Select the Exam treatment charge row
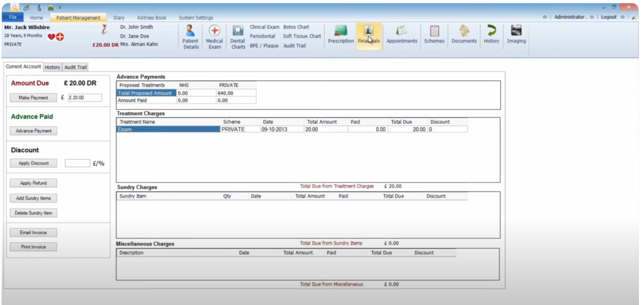The height and width of the screenshot is (305, 644). point(292,129)
